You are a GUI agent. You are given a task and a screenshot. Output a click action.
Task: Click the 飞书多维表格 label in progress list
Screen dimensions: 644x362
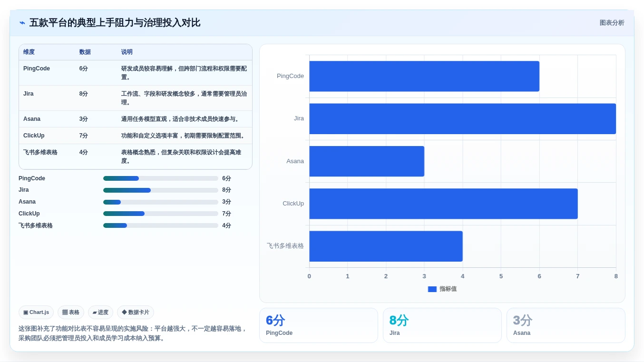[x=36, y=225]
